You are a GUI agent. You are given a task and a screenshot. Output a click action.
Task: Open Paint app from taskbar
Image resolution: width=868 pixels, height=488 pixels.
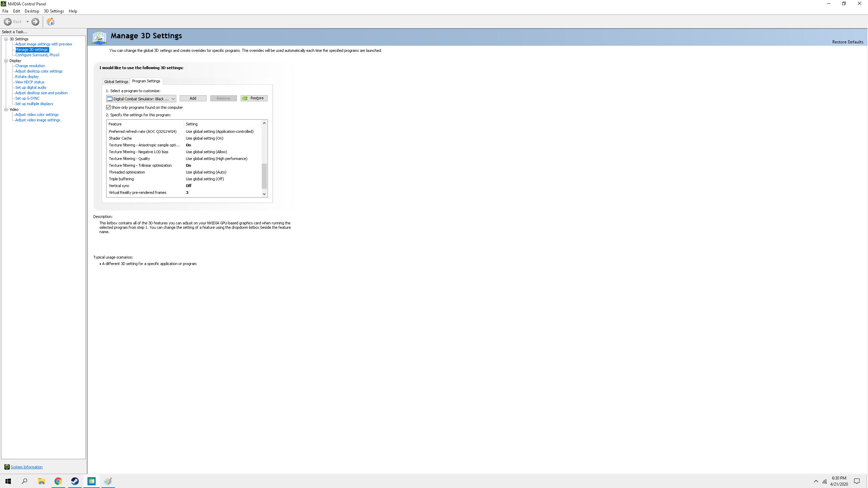[x=108, y=481]
